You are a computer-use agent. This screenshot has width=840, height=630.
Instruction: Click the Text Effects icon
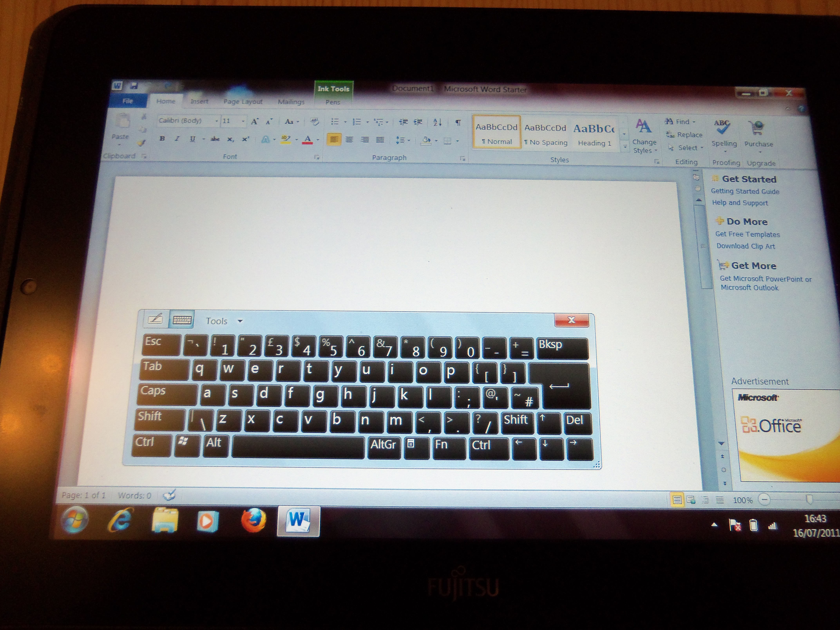[x=265, y=140]
